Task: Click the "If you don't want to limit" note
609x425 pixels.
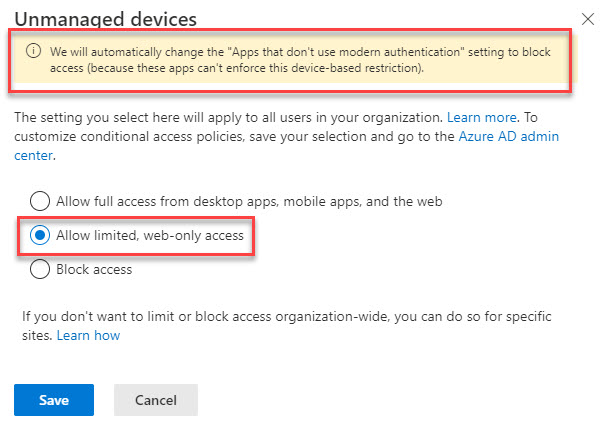Action: click(286, 326)
